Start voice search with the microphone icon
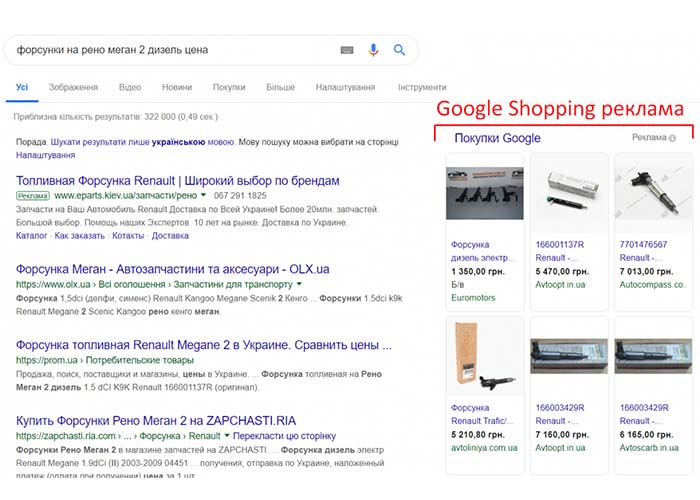This screenshot has width=700, height=500. (x=373, y=50)
